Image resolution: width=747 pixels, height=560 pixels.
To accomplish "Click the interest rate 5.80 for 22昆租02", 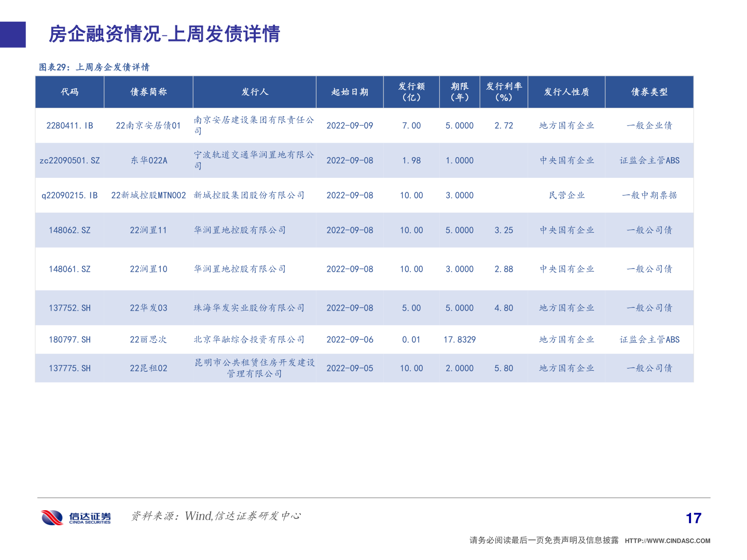I will (x=504, y=368).
